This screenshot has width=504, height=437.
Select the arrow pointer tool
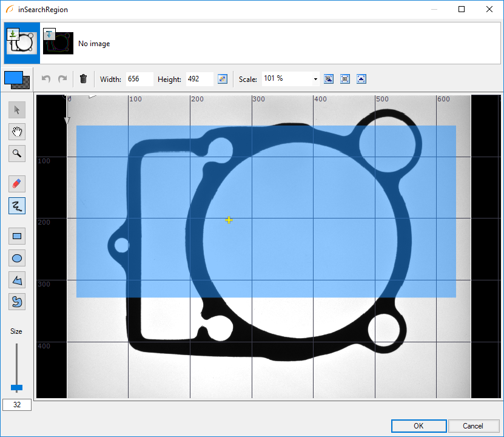[x=17, y=110]
